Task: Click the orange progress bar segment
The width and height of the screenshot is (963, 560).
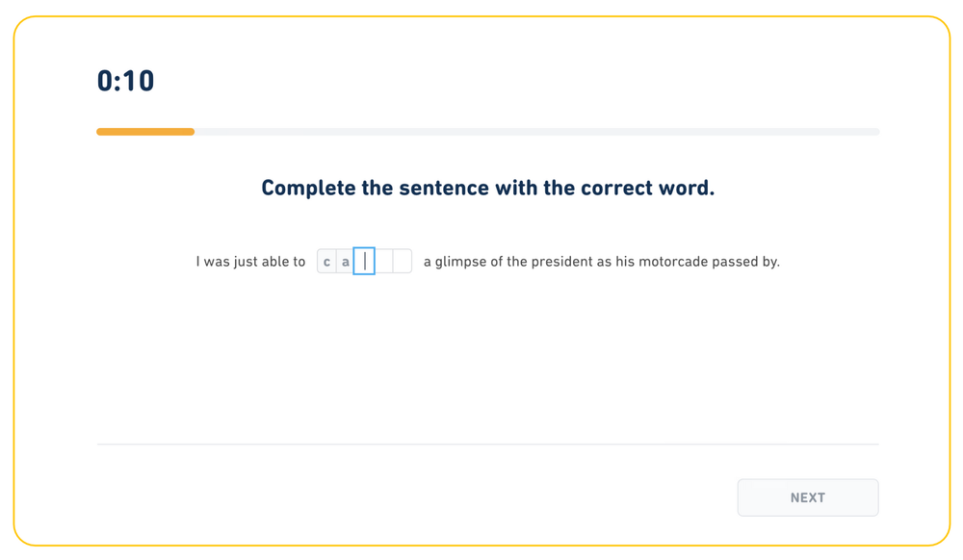Action: tap(144, 131)
